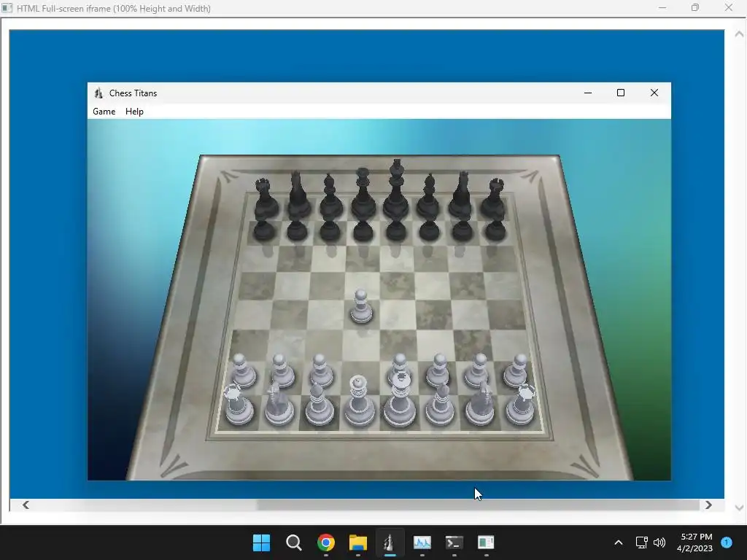Select the white kingside knight
Image resolution: width=747 pixels, height=560 pixels.
tap(481, 404)
